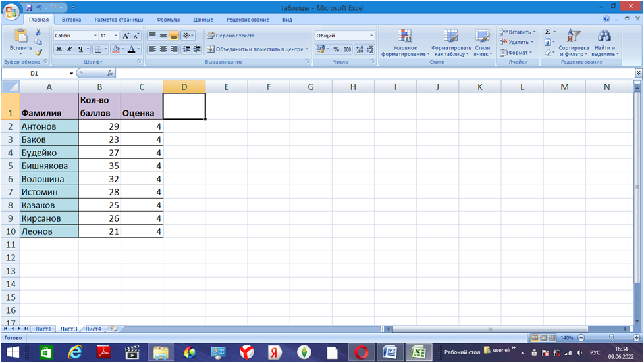
Task: Open Word from the taskbar
Action: (x=390, y=352)
